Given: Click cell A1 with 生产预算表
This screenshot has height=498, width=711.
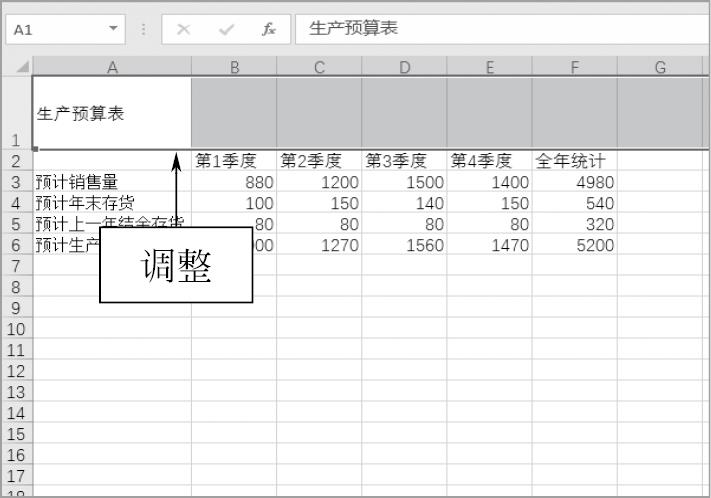Looking at the screenshot, I should click(112, 113).
